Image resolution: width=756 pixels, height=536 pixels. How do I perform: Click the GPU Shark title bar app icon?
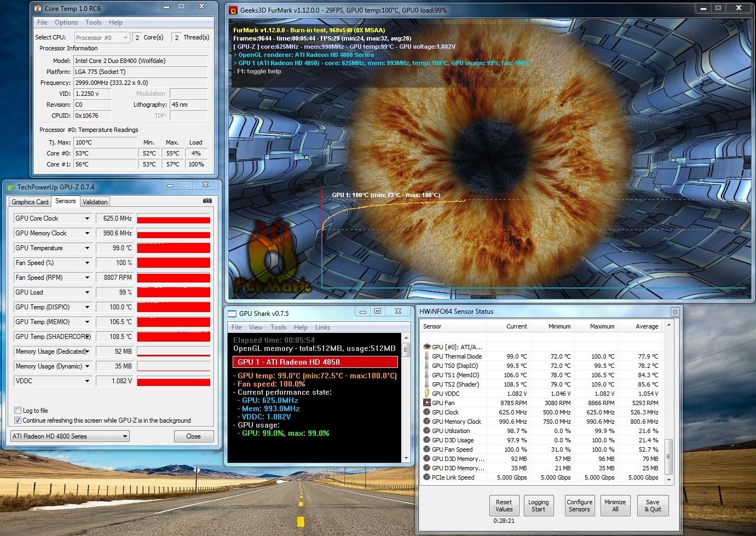pos(232,313)
